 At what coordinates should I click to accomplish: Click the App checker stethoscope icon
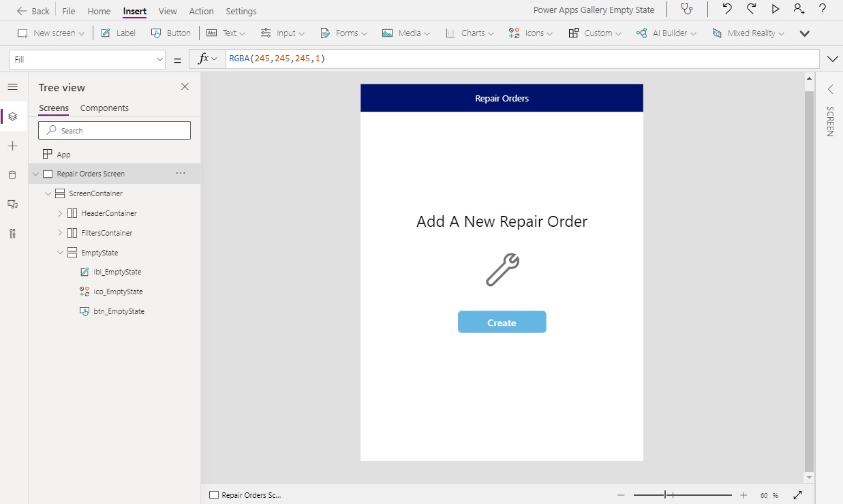687,10
